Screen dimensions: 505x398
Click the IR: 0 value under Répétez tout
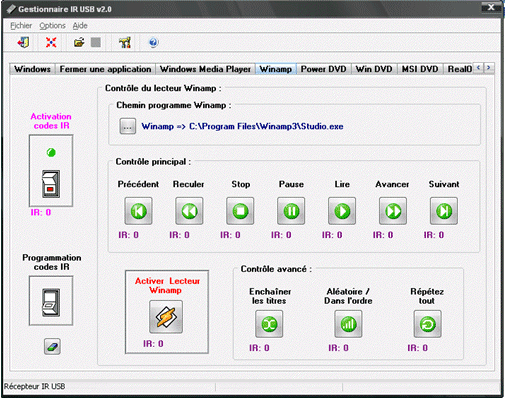[417, 348]
